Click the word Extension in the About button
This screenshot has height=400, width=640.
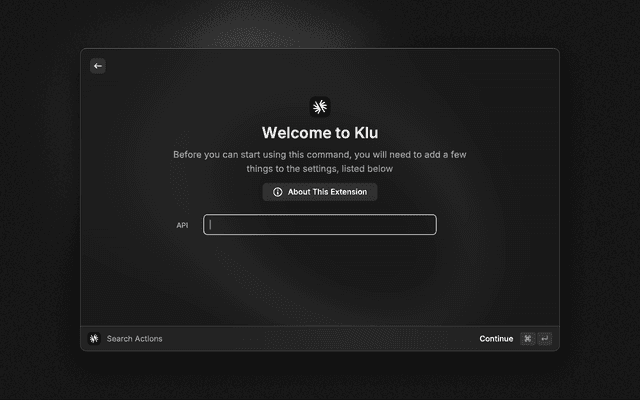[x=349, y=192]
